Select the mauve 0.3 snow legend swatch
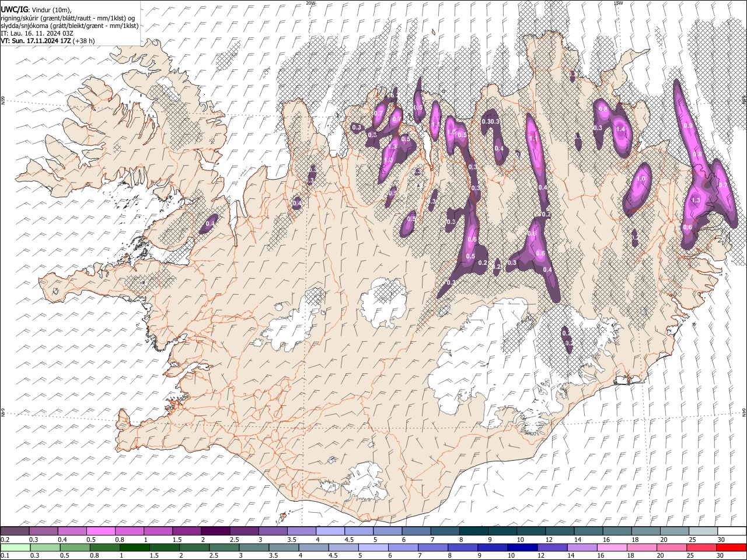Screen dimensions: 747x560 (44, 531)
